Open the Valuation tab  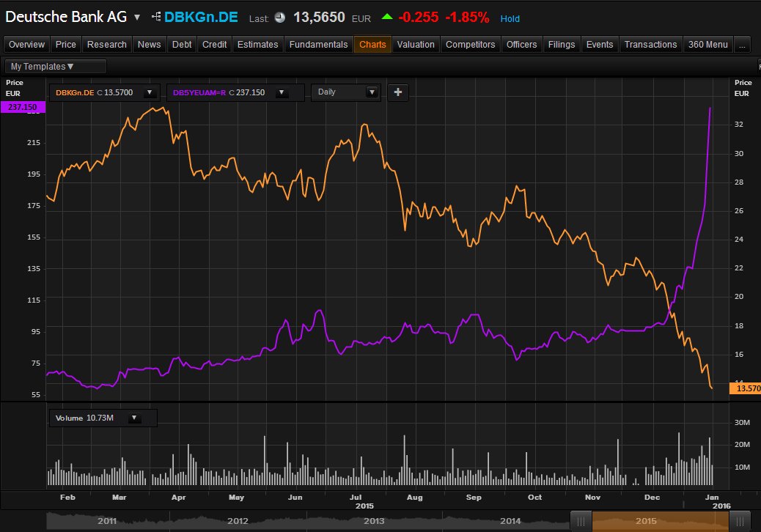tap(416, 45)
